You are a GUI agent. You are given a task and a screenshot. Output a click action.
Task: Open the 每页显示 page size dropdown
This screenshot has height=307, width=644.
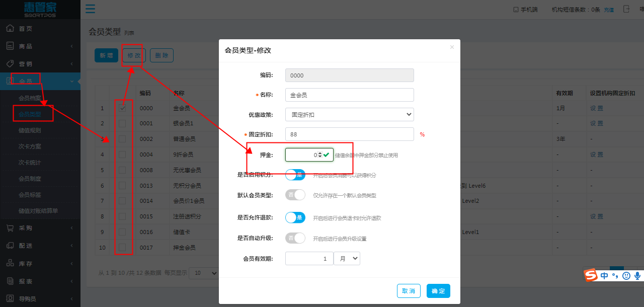[x=205, y=273]
